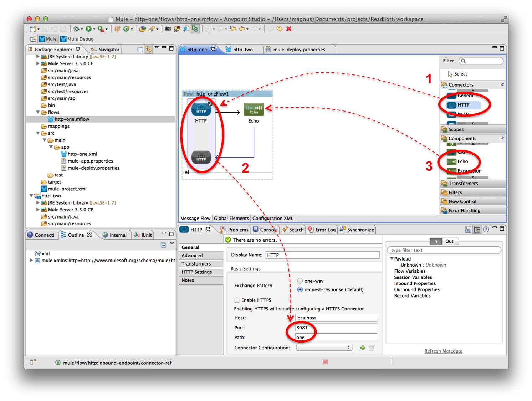Collapse the flows folder
The image size is (532, 401).
click(x=38, y=112)
